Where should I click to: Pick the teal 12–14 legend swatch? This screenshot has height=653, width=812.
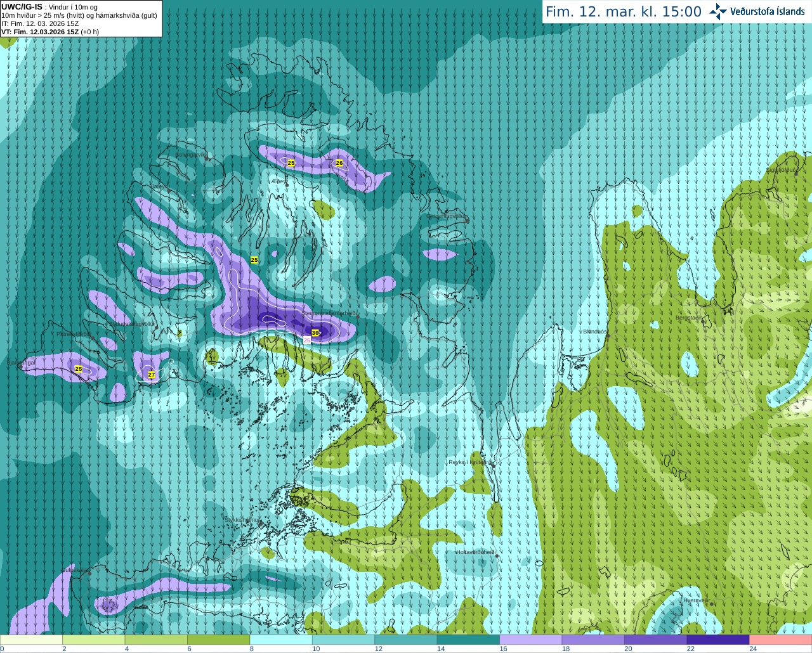pyautogui.click(x=406, y=640)
